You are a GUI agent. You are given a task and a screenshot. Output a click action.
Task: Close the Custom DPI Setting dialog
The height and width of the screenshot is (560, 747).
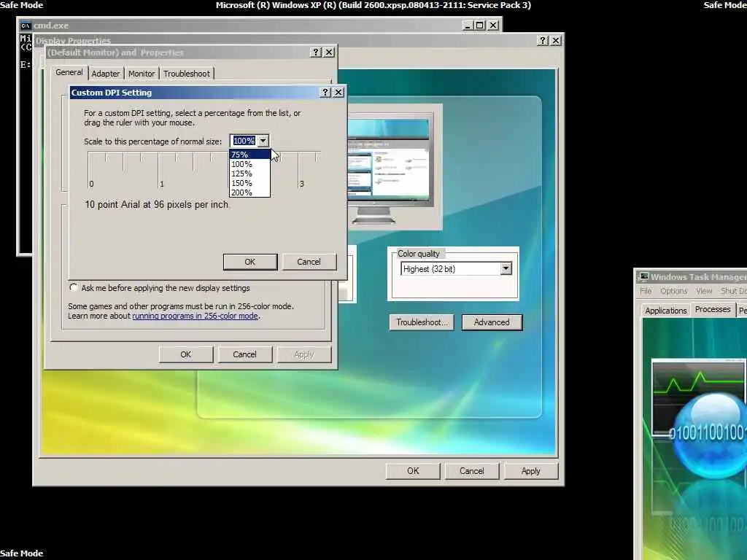(x=338, y=93)
